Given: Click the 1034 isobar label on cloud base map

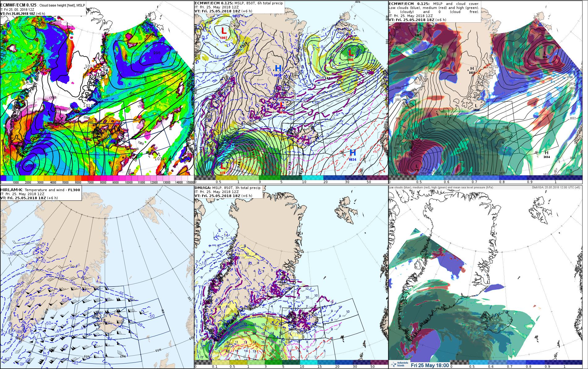Looking at the screenshot, I should [160, 159].
